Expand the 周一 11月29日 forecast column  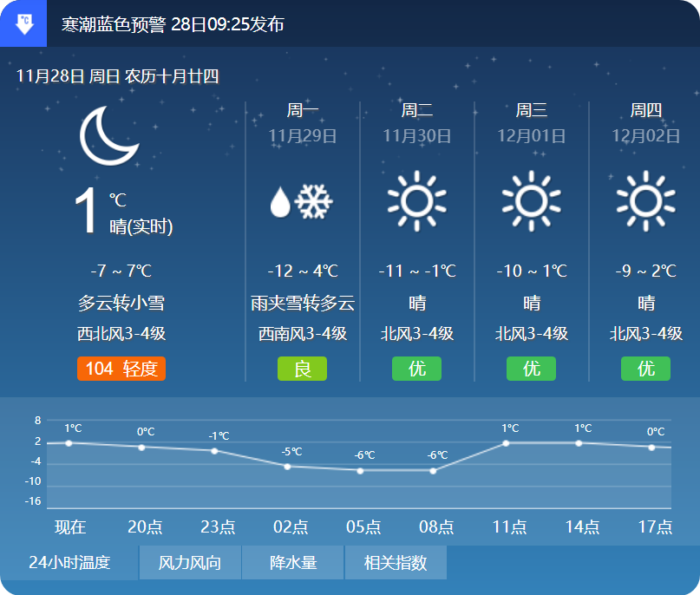click(302, 121)
